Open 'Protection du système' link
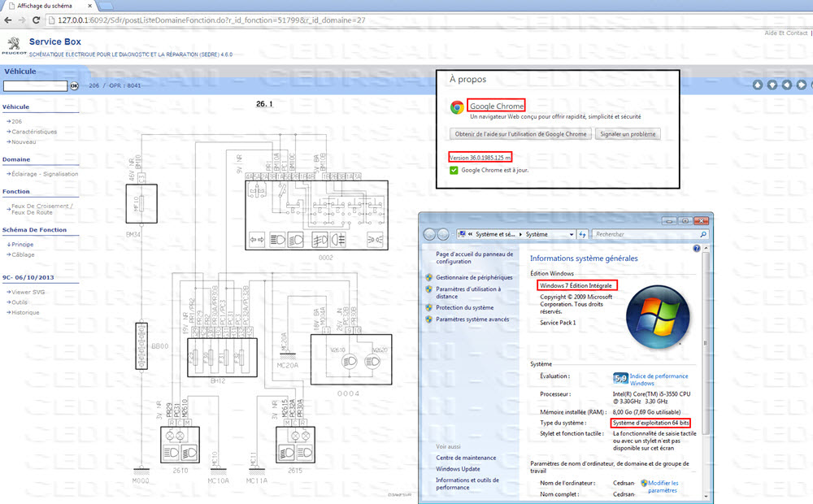813x504 pixels. (x=464, y=307)
